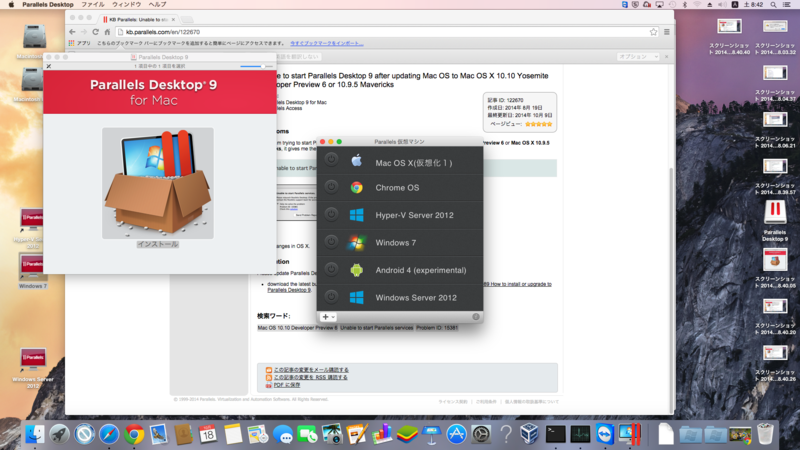
Task: Open Messages in the Dock
Action: 283,434
